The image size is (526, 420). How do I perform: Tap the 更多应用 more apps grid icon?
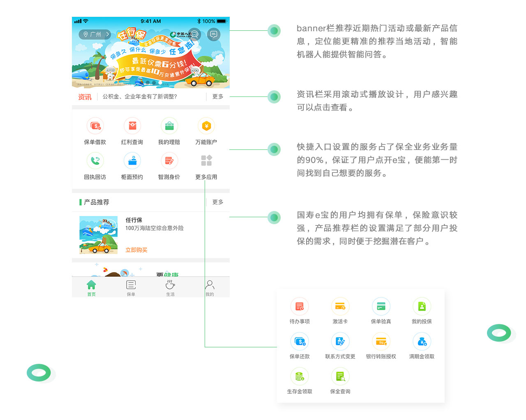206,161
